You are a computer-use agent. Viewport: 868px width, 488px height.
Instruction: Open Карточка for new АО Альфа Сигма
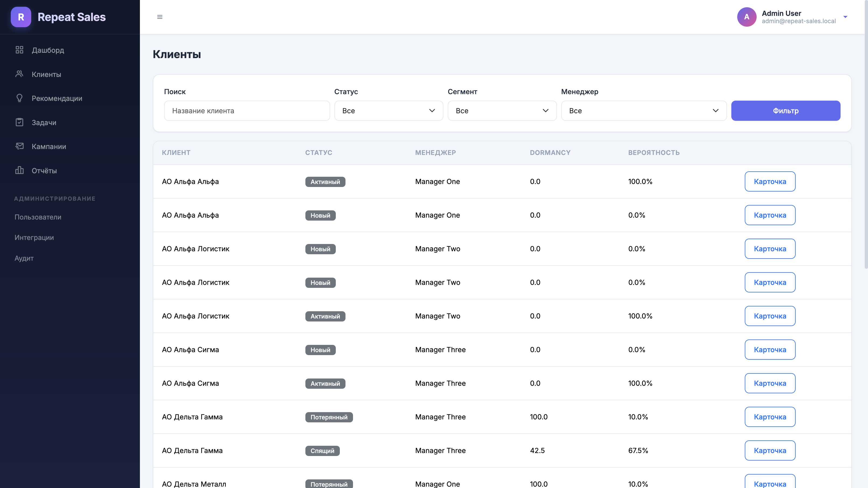point(770,349)
